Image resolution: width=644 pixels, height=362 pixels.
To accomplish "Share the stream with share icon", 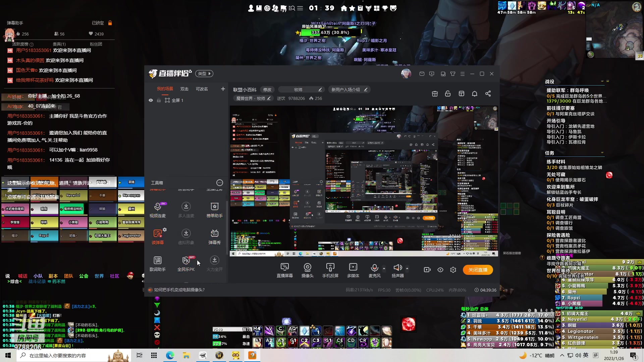I will [488, 94].
